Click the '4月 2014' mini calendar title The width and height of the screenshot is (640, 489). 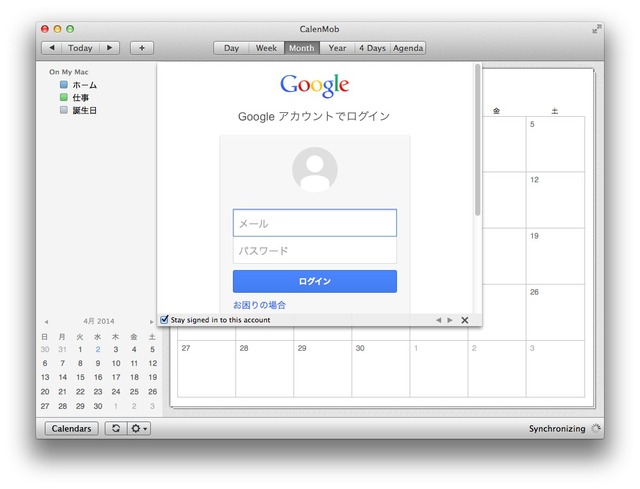coord(99,321)
